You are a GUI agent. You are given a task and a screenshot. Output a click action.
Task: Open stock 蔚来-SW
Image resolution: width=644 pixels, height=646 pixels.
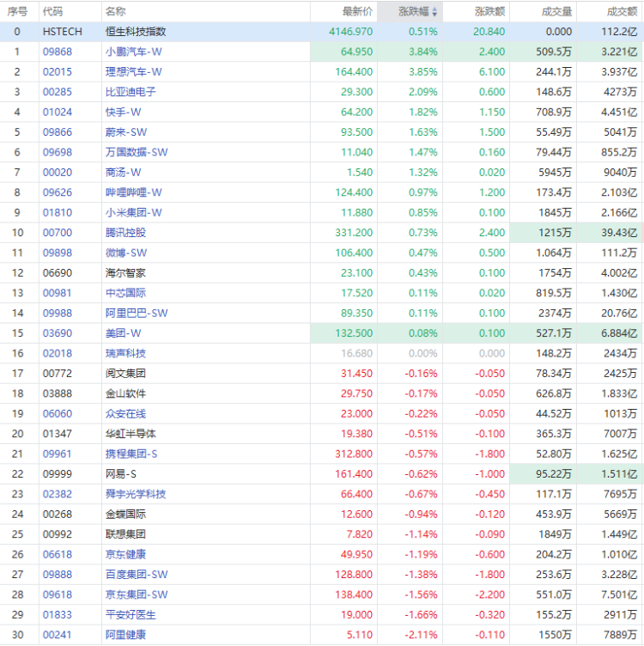coord(126,132)
